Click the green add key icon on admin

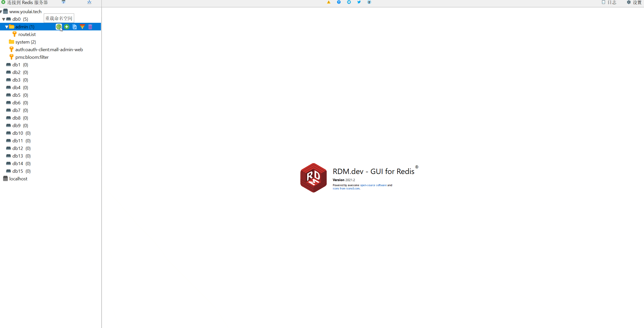[x=67, y=27]
